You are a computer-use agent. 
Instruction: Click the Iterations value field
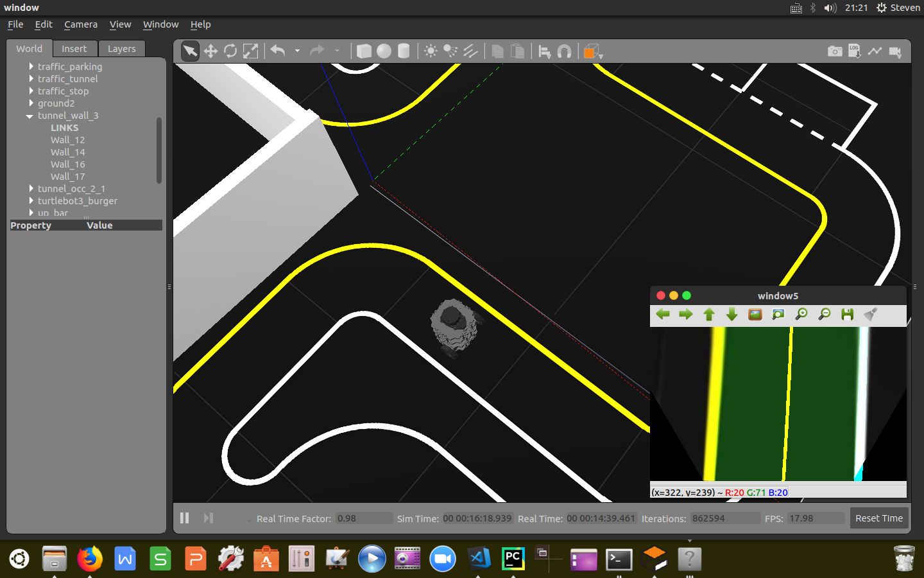tap(724, 518)
